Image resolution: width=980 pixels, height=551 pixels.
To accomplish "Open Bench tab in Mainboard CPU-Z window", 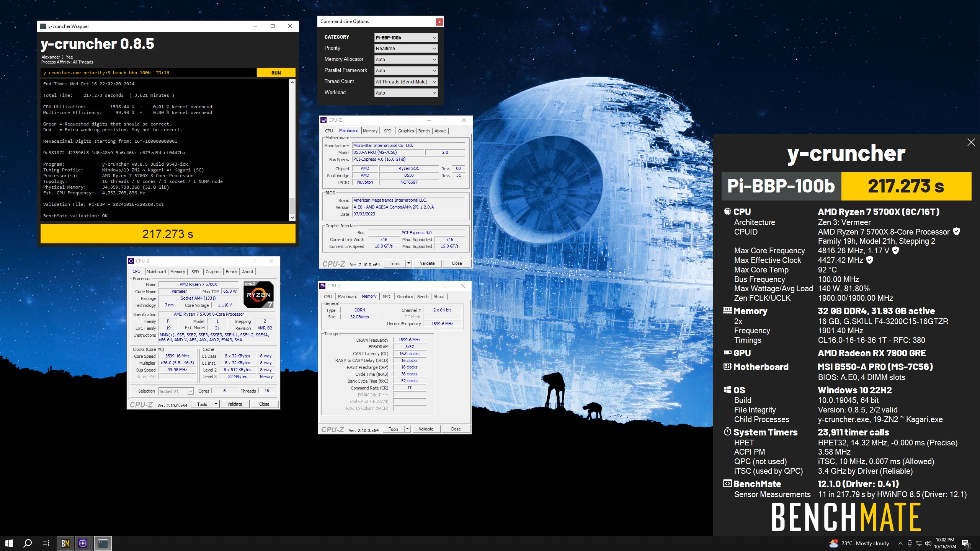I will 424,131.
